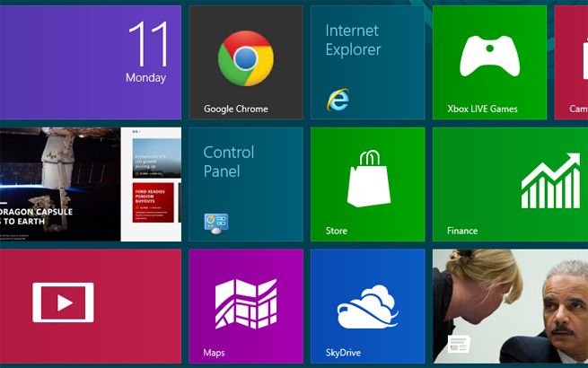Open Xbox LIVE Games tile
588x368 pixels.
(490, 62)
